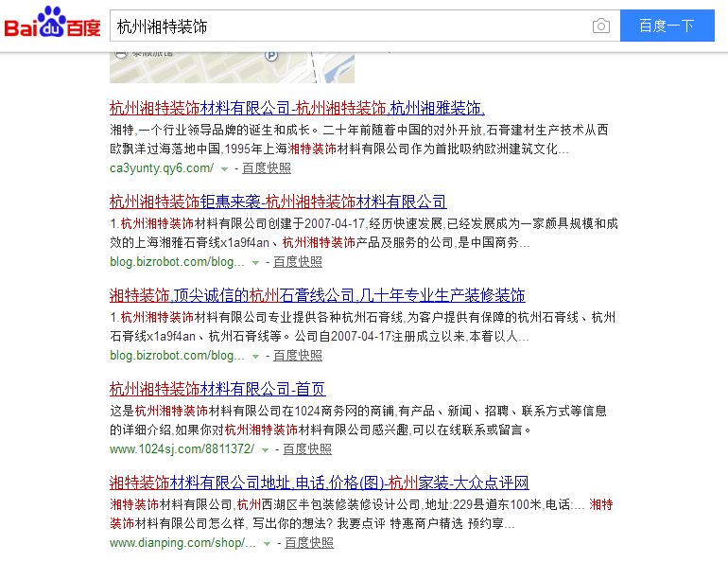Expand dropdown arrow for 钜惠来袭 result URL
This screenshot has width=728, height=562.
point(255,263)
